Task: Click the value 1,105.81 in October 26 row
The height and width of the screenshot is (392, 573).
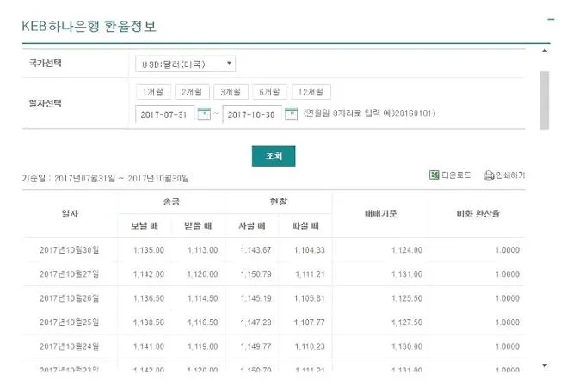Action: coord(310,298)
